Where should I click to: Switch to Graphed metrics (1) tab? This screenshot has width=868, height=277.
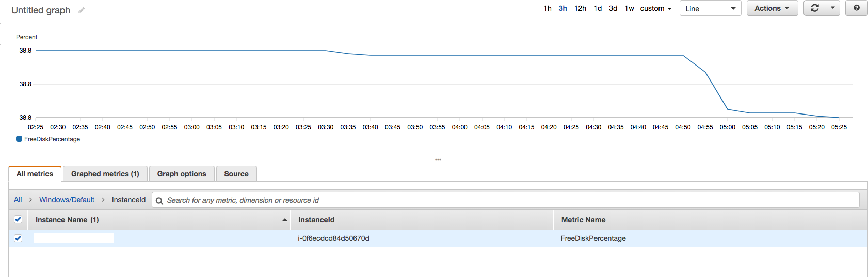tap(105, 174)
